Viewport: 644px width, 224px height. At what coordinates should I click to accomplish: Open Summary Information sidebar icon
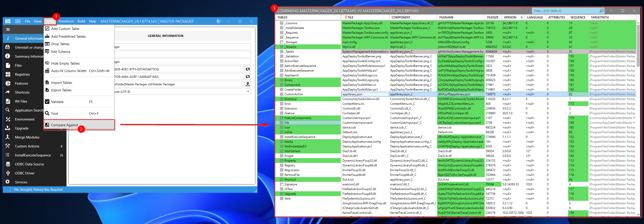click(x=8, y=56)
